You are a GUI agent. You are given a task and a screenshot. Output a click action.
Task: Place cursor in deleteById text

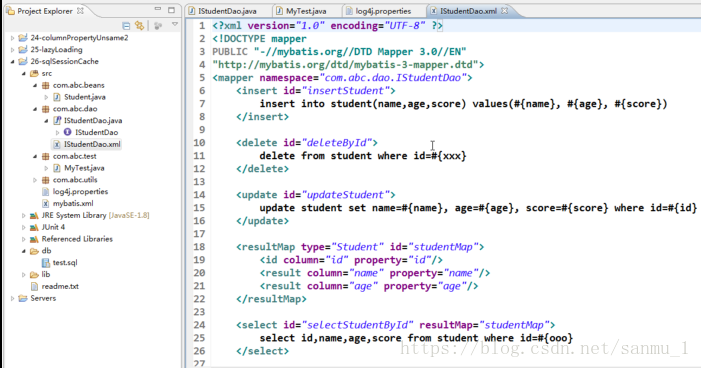[337, 143]
